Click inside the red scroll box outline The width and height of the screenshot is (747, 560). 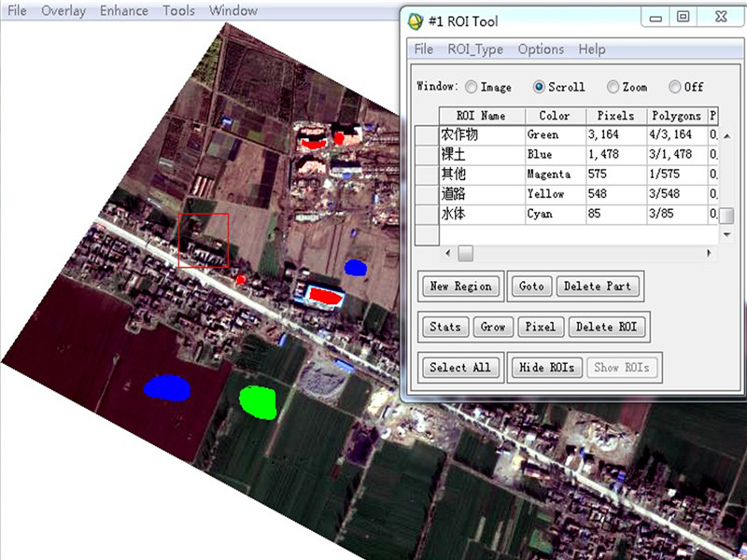coord(204,241)
